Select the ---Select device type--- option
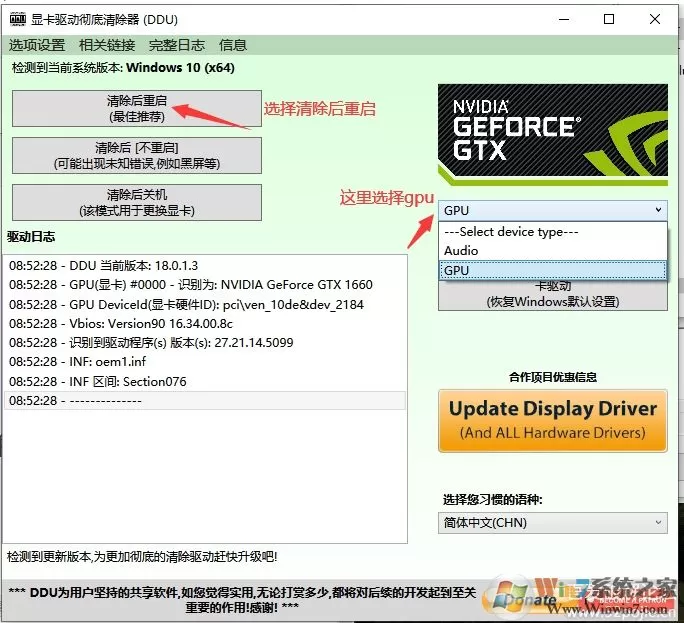 [553, 232]
